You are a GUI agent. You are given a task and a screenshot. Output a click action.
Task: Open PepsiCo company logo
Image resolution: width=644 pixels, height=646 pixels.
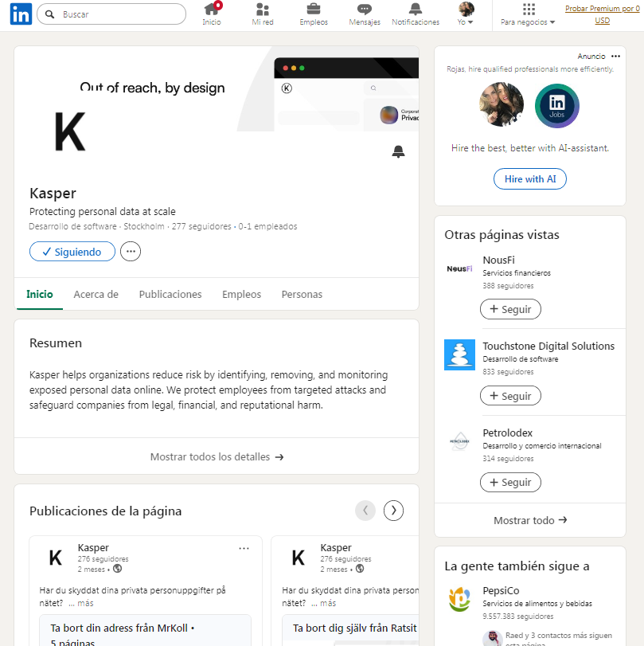(459, 600)
